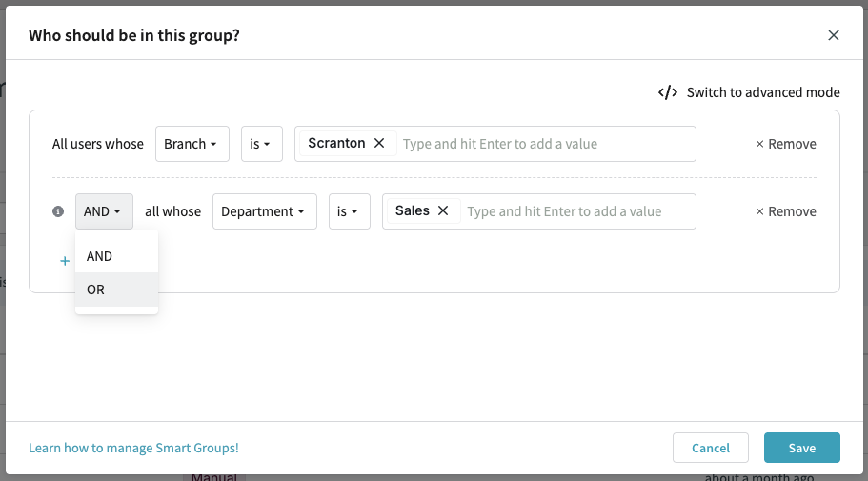Focus the value input beside Sales tag
Image resolution: width=868 pixels, height=481 pixels.
pos(576,211)
